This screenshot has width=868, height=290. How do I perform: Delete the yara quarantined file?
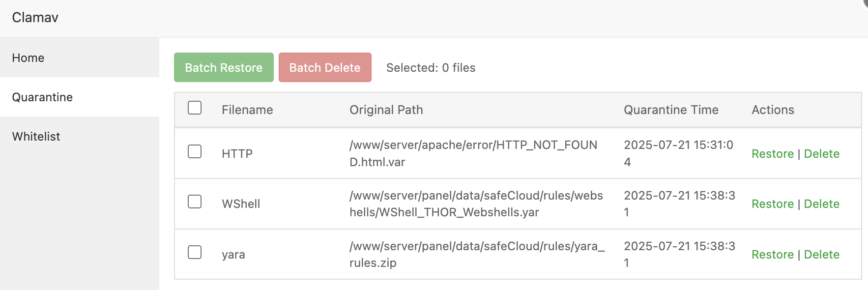(821, 255)
